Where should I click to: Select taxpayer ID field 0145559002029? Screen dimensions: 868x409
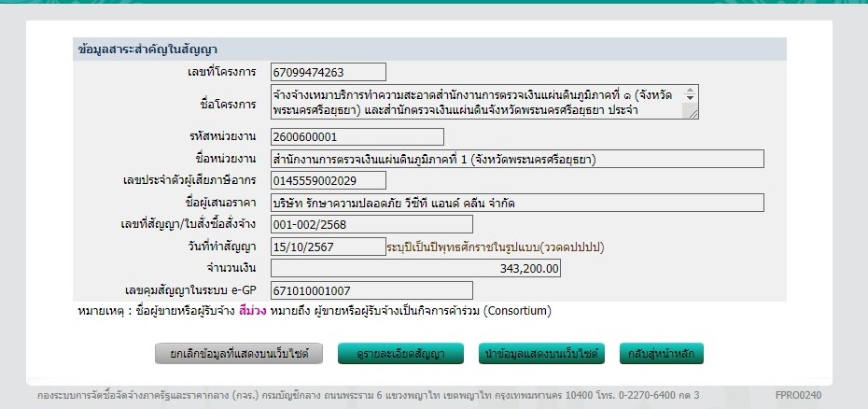click(x=328, y=180)
